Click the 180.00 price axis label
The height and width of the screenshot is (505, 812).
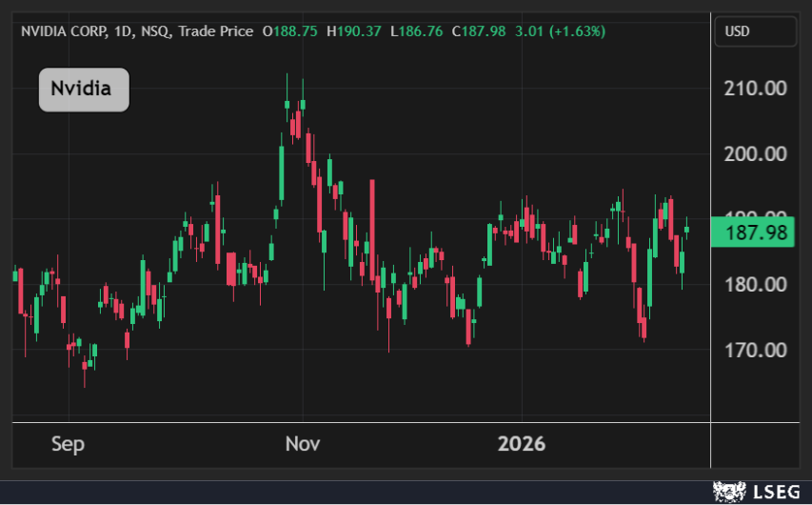coord(755,285)
